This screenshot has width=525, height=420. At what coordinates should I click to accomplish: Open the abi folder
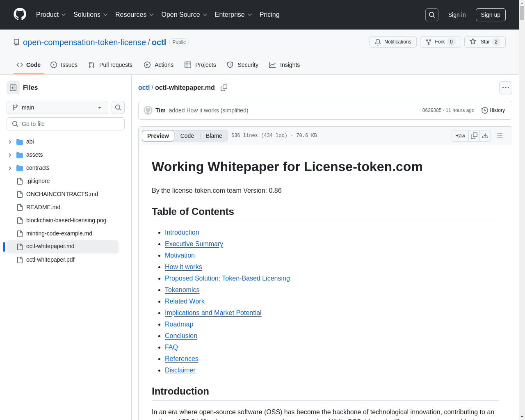tap(30, 142)
